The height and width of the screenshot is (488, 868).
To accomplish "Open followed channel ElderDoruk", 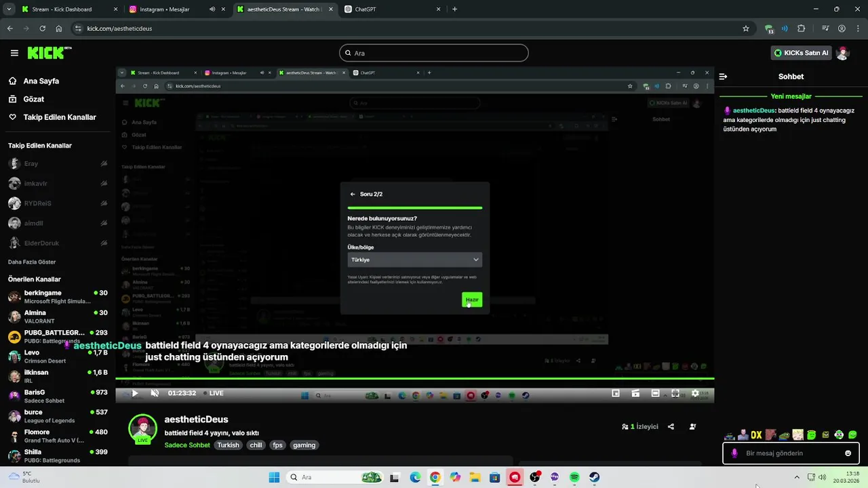I will [x=57, y=243].
